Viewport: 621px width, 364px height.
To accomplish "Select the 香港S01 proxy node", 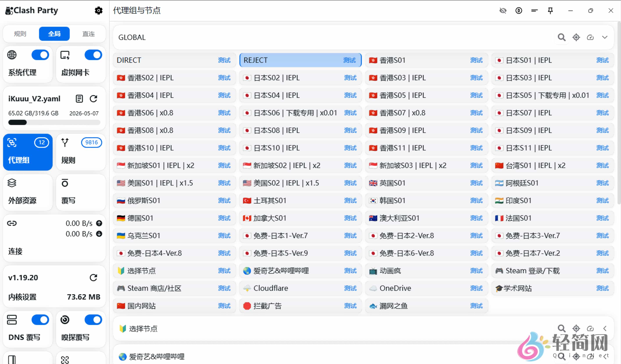I will click(x=407, y=60).
